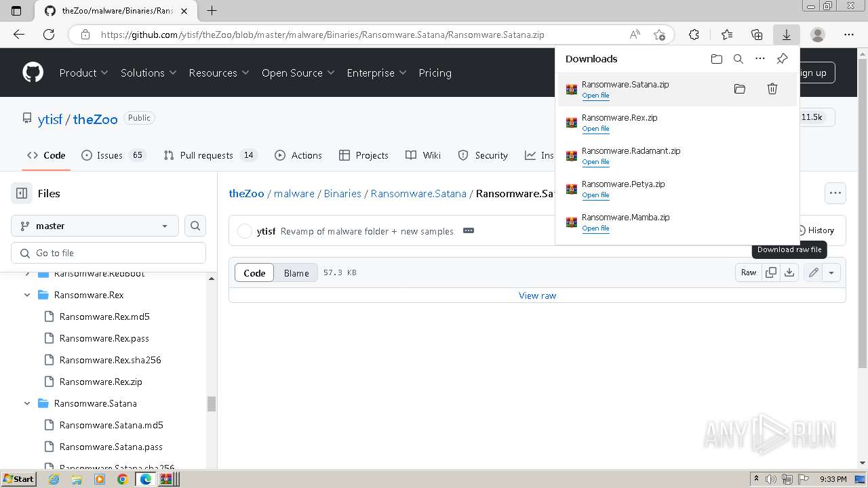Screen dimensions: 868x488
Task: Collapse the Files side panel icon
Action: click(22, 193)
